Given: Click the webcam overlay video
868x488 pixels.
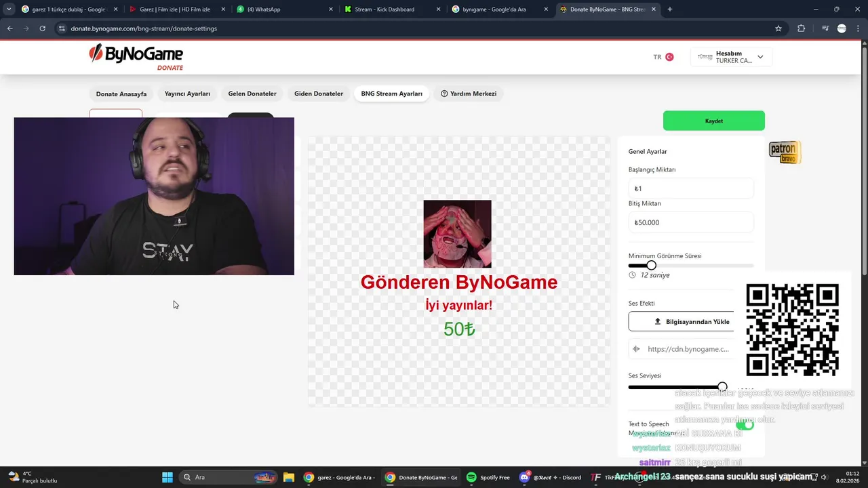Looking at the screenshot, I should [154, 196].
